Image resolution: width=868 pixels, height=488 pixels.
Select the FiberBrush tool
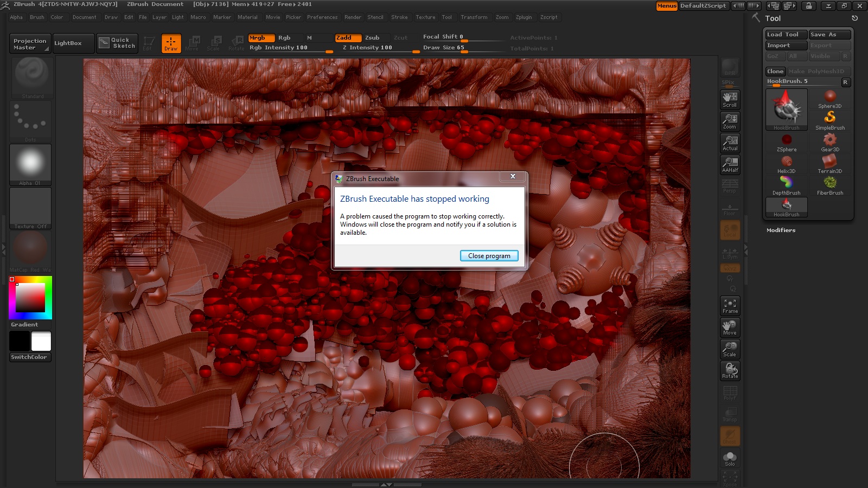click(830, 185)
